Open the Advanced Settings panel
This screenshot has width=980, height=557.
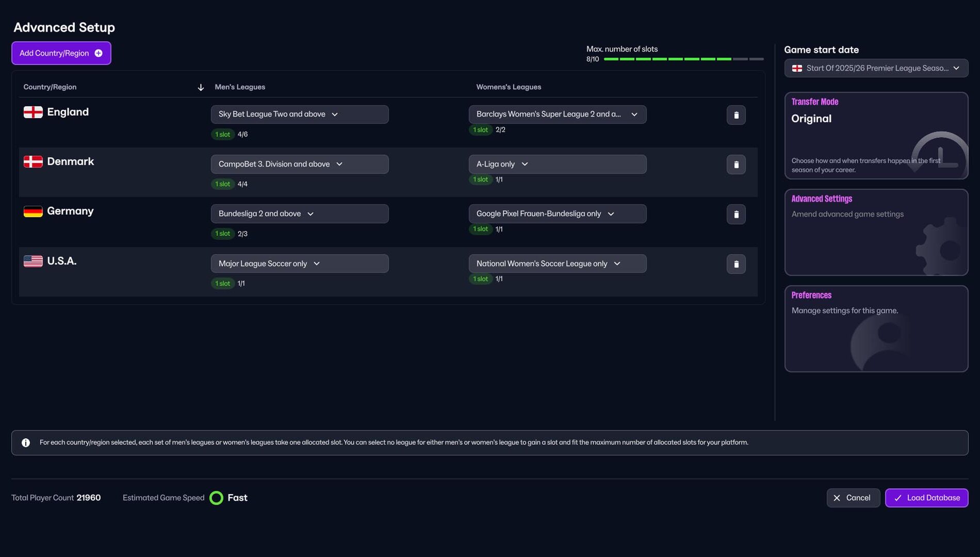876,232
